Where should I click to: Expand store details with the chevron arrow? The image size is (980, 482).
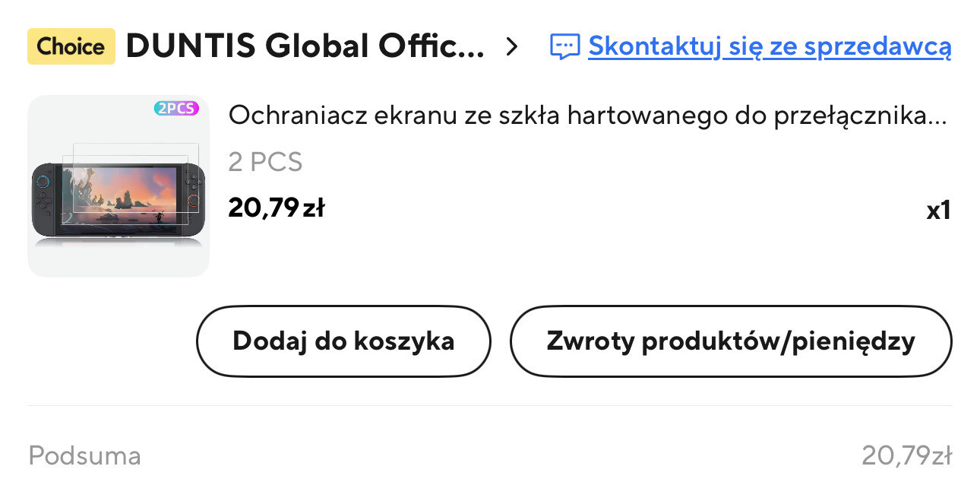click(512, 47)
